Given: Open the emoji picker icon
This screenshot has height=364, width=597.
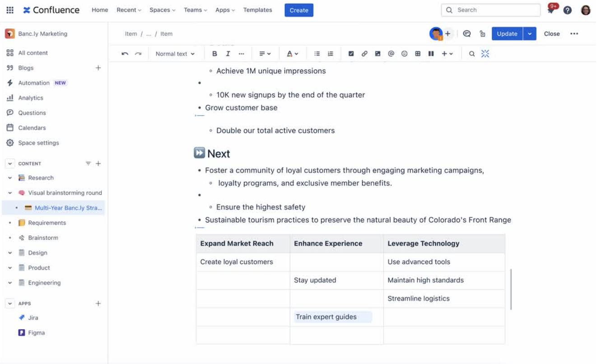Looking at the screenshot, I should [x=404, y=54].
